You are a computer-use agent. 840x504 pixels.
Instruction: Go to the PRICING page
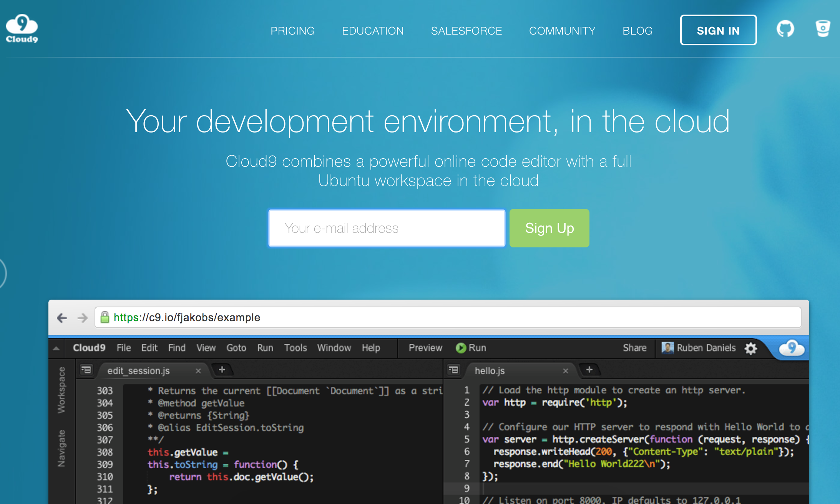[292, 31]
